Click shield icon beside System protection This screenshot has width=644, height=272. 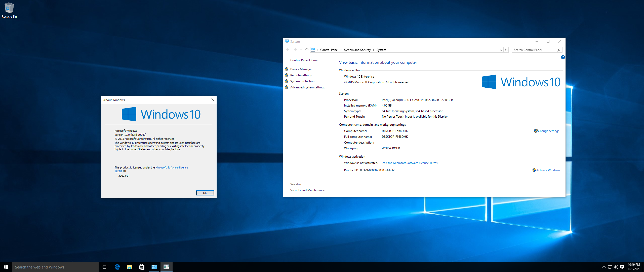(x=287, y=81)
